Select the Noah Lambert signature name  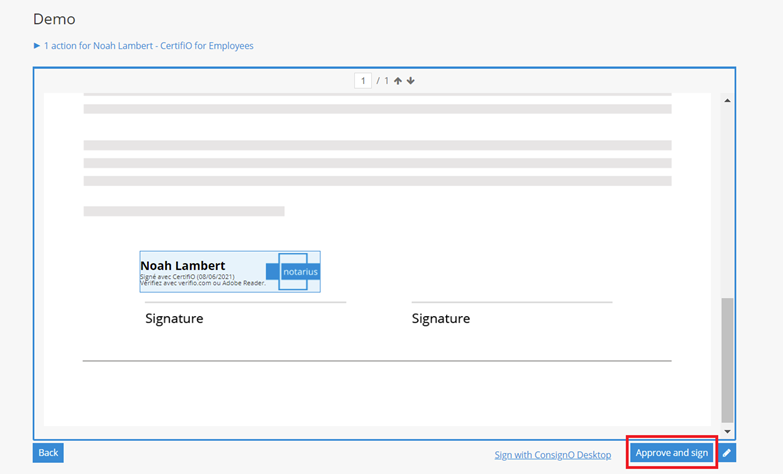point(182,265)
